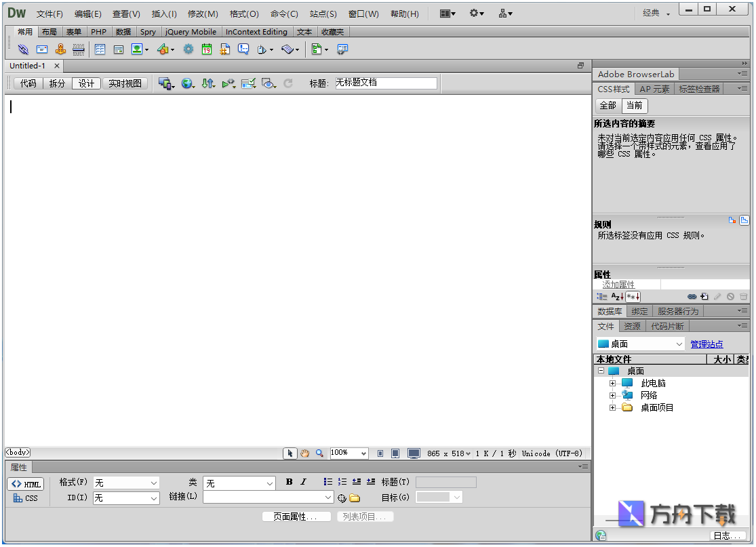Screen dimensions: 756x547
Task: Click the ordered list icon in properties
Action: click(x=342, y=482)
